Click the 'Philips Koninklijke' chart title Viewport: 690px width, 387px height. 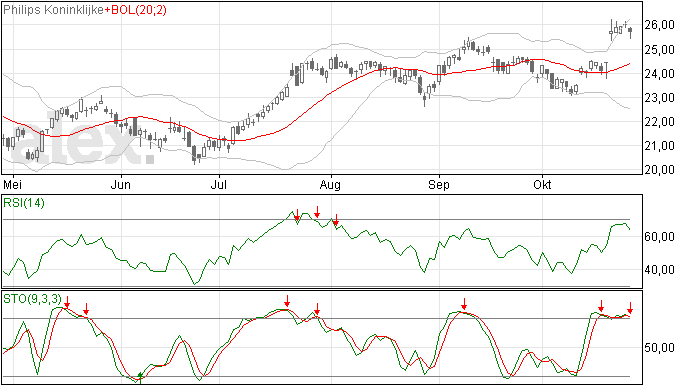[x=54, y=10]
